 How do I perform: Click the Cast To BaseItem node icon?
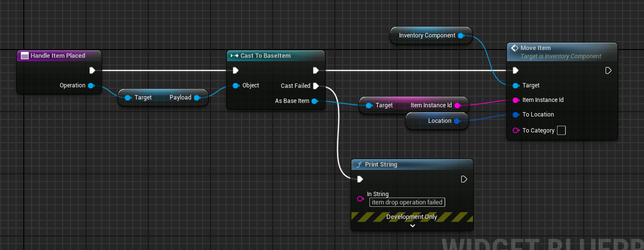tap(234, 56)
